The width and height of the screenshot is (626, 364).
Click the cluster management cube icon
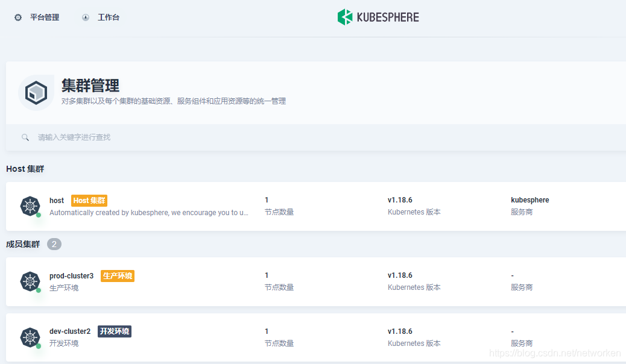(x=36, y=93)
